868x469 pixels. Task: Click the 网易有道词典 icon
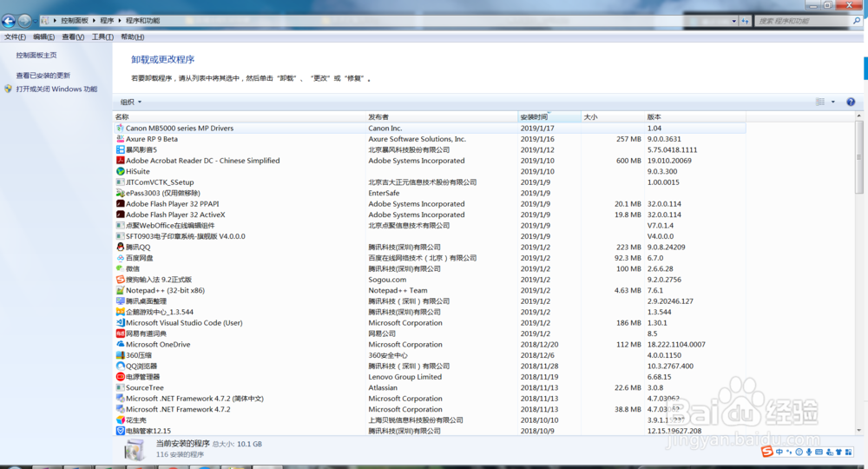coord(120,334)
